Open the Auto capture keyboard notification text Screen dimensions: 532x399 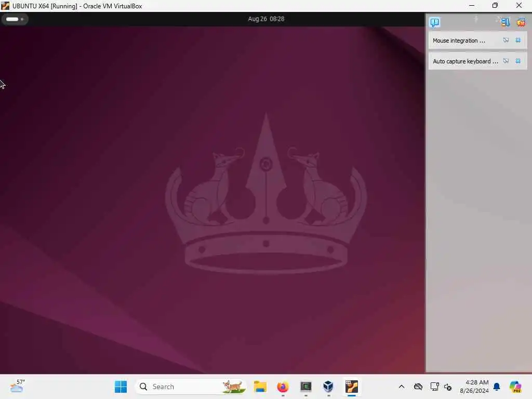[465, 61]
